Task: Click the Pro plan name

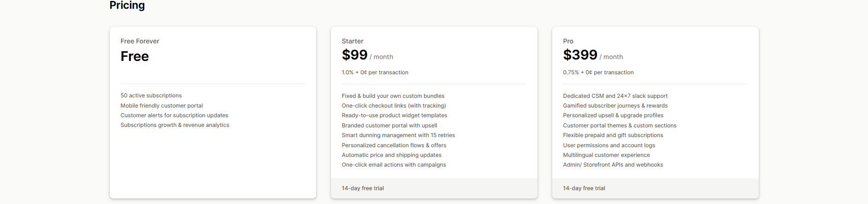Action: (x=568, y=41)
